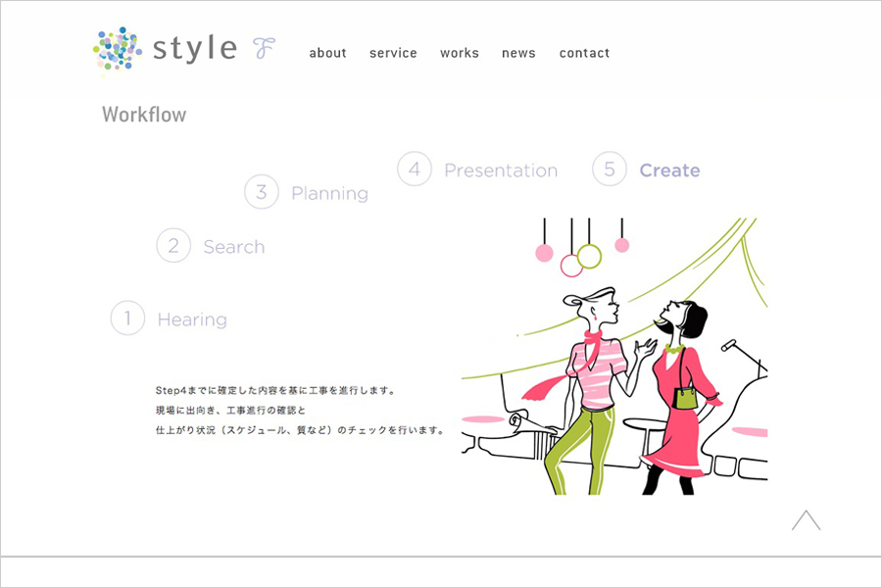Select the circled number 5 step icon
Viewport: 882px width, 588px height.
tap(610, 170)
